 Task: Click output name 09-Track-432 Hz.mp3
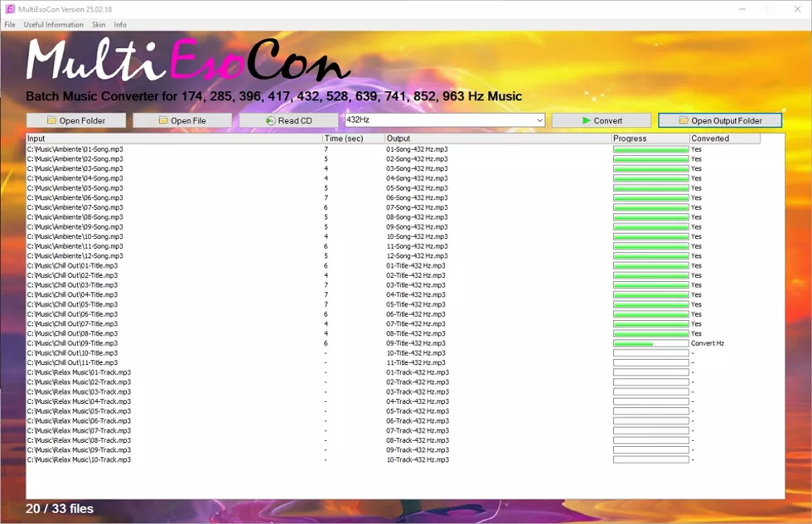(x=418, y=450)
